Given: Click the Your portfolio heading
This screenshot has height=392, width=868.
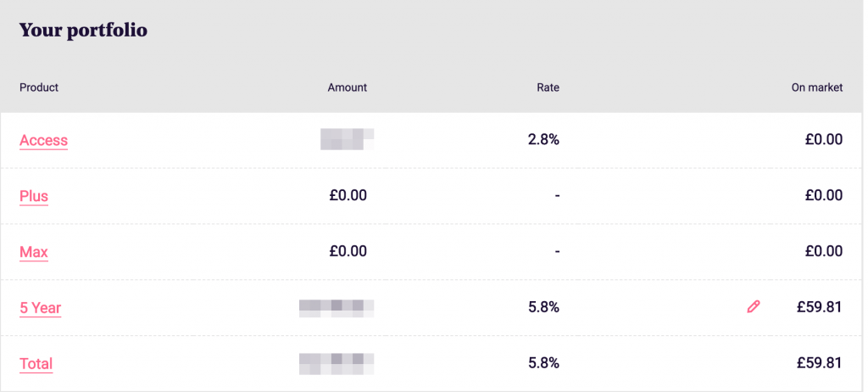Looking at the screenshot, I should tap(83, 31).
